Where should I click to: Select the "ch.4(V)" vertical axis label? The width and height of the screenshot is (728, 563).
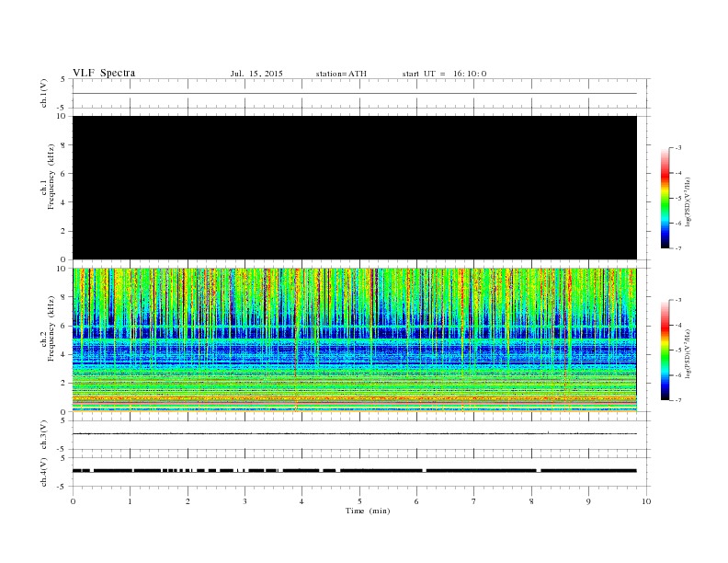click(44, 472)
